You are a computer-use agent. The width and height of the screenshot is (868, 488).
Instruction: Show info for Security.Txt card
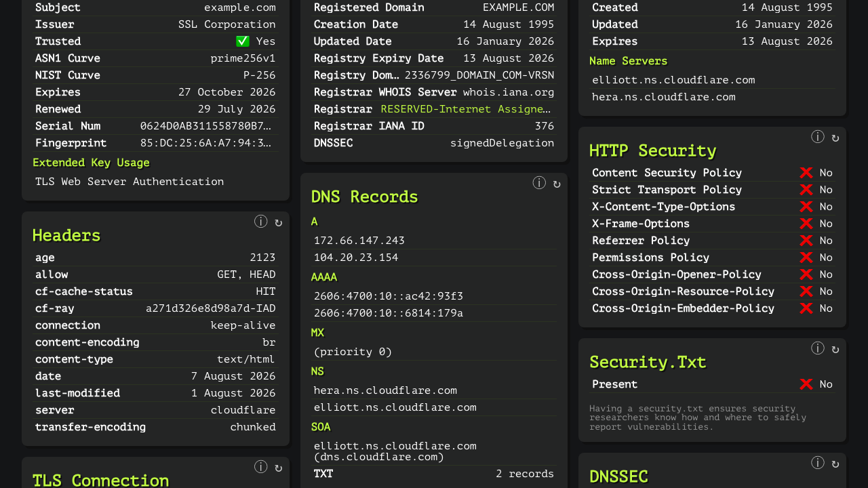pyautogui.click(x=818, y=348)
